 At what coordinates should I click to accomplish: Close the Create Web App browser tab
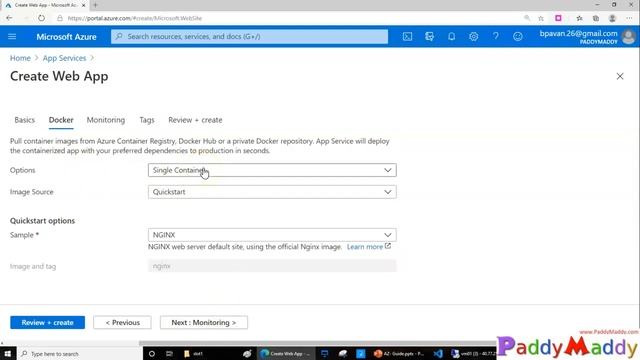tap(83, 5)
